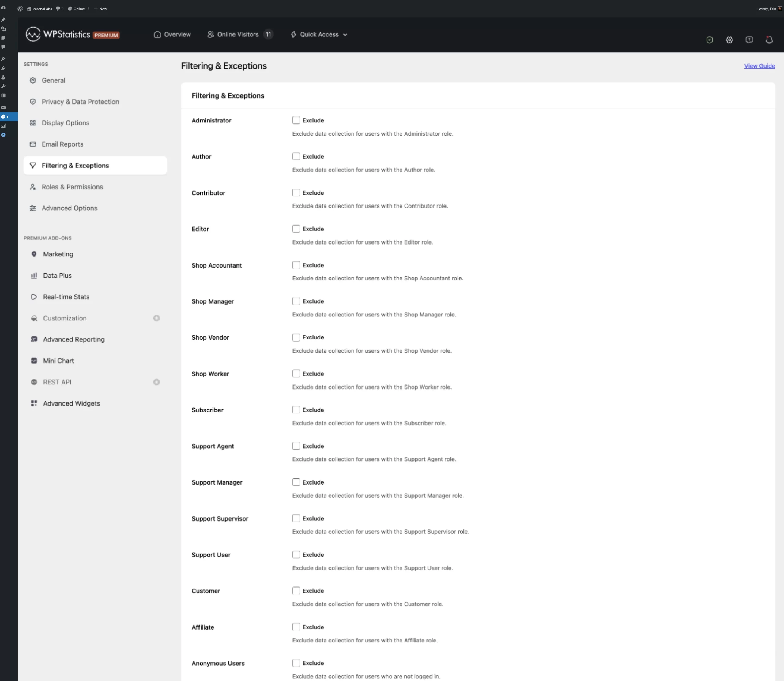
Task: Open Mini Chart add-on settings
Action: [95, 361]
